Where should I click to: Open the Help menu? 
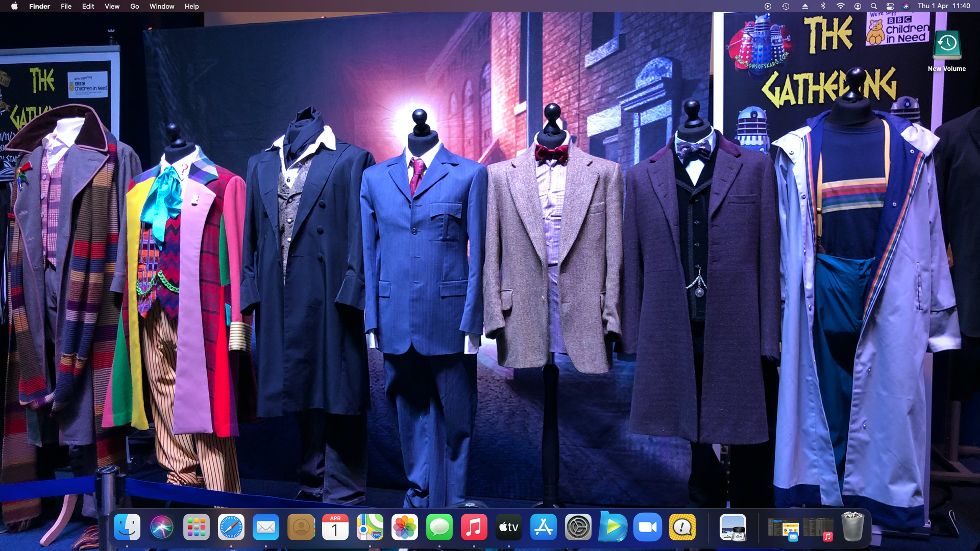[x=192, y=6]
